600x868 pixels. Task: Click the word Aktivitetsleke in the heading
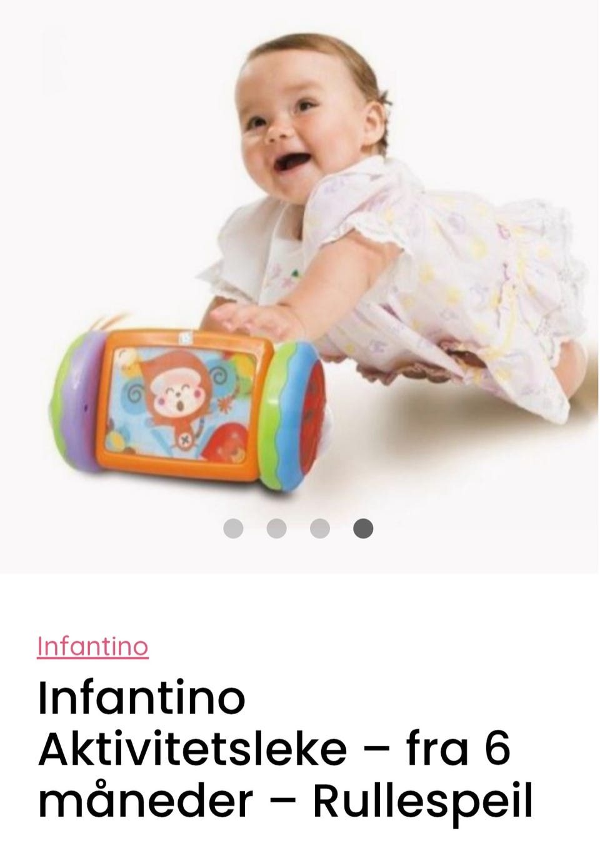[x=192, y=749]
